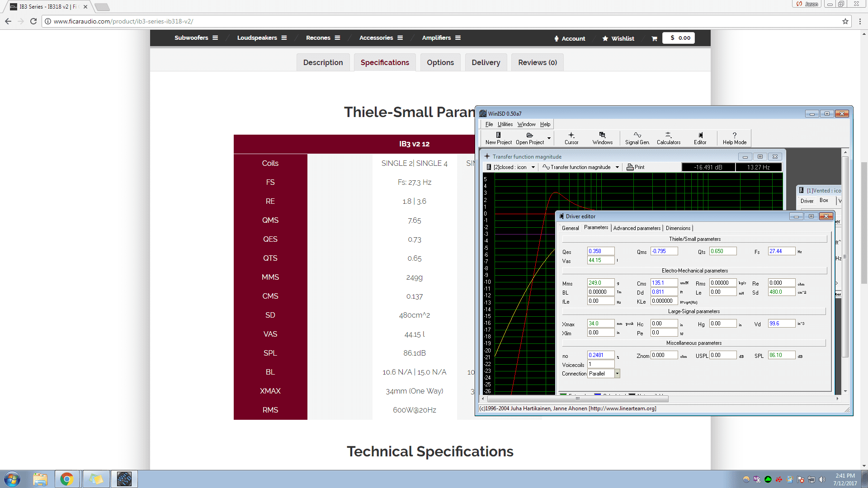Click the New Project toolbar icon

[498, 138]
